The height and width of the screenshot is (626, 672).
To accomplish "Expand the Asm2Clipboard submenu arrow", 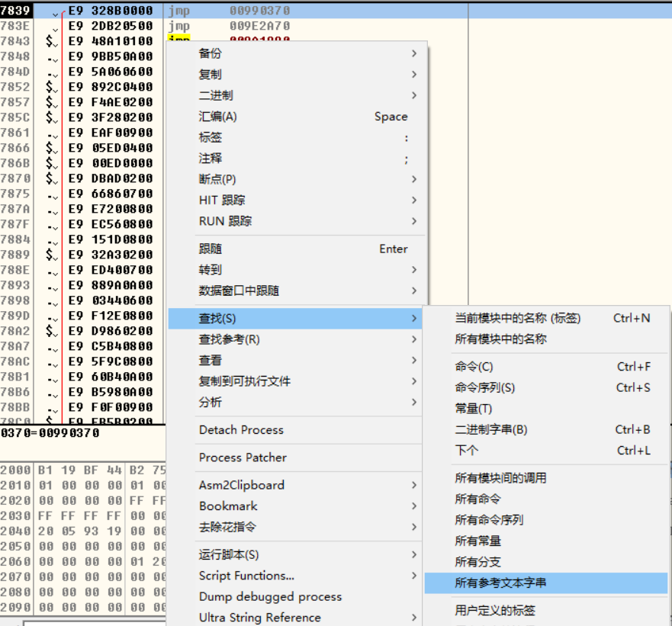I will coord(414,485).
